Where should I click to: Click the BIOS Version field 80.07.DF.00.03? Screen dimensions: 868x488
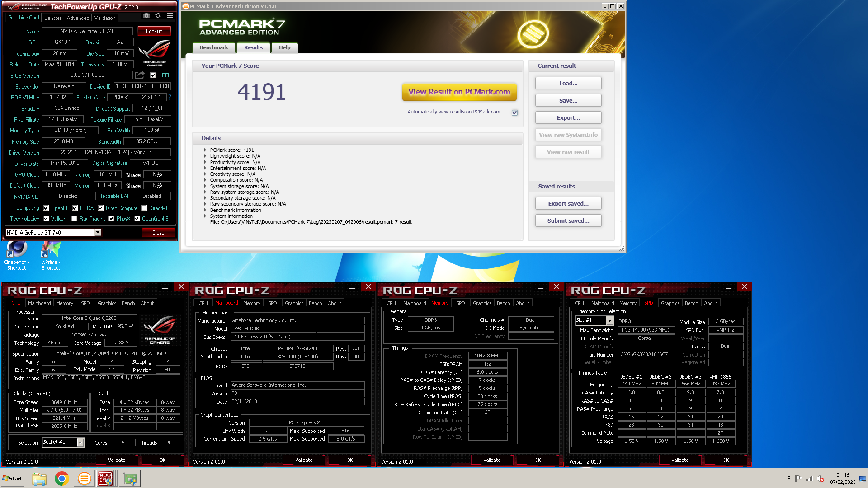tap(87, 75)
